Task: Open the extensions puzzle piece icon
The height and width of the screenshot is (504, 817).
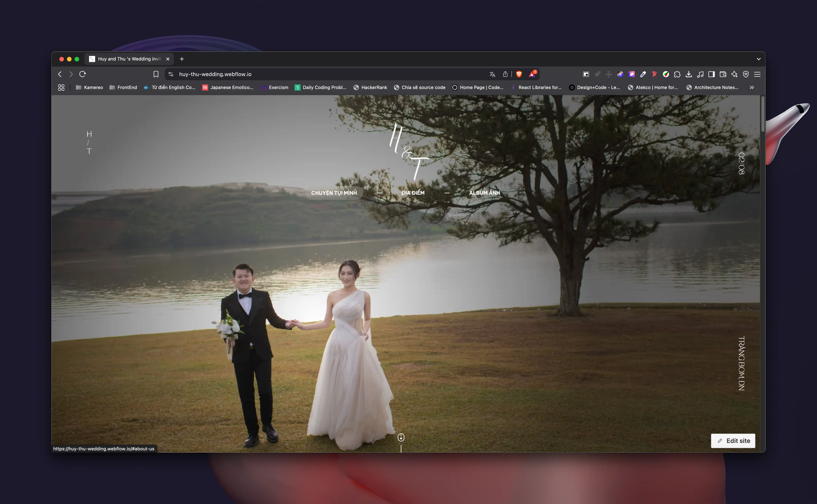Action: click(x=677, y=74)
